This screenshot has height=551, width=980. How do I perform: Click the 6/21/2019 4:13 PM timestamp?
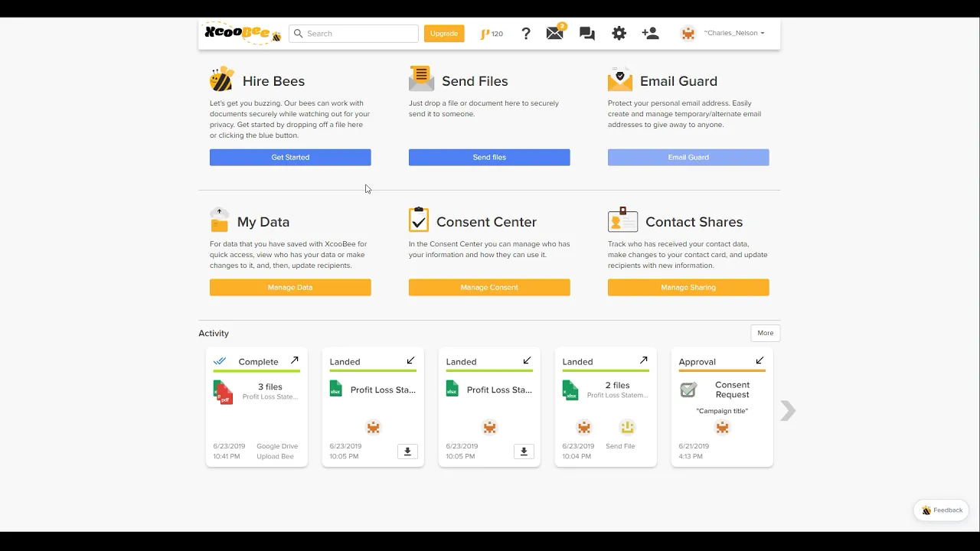[695, 452]
